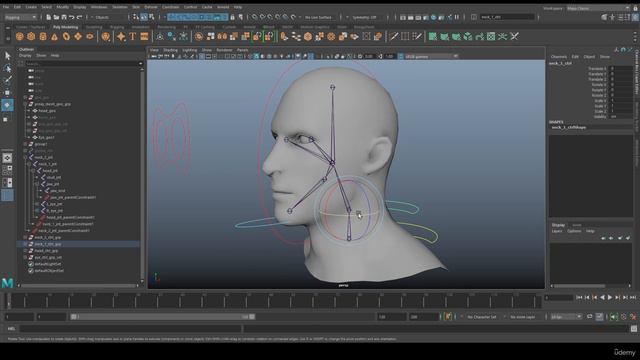
Task: Choose the Move tool in toolbox
Action: pos(7,92)
